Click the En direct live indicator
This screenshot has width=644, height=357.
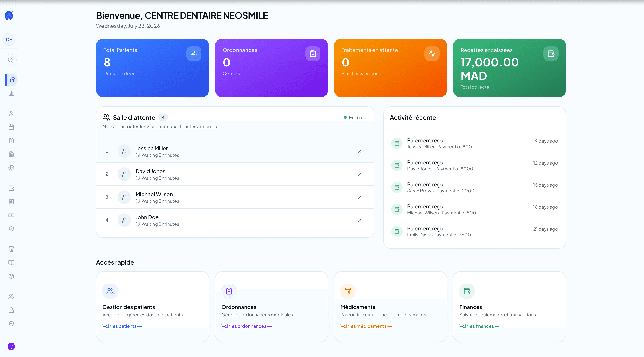[x=356, y=117]
